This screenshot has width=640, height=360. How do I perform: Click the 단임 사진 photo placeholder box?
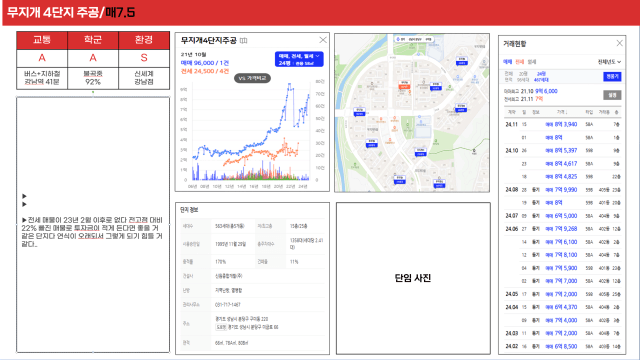[x=413, y=278]
